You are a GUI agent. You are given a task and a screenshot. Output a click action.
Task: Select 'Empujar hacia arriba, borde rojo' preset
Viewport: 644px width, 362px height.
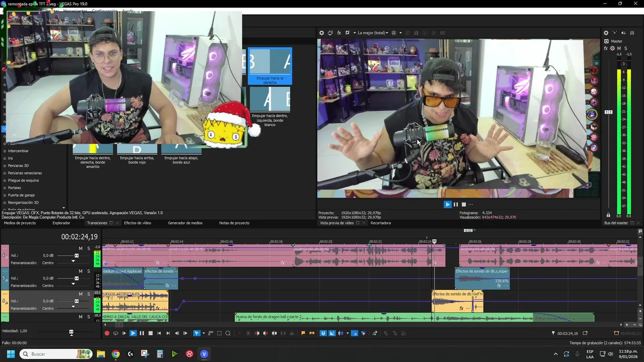tap(137, 154)
